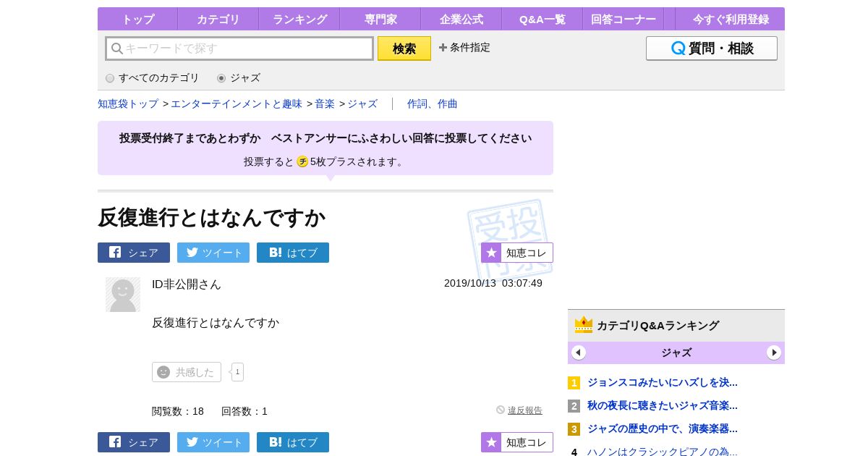868x456 pixels.
Task: Open the 専門家 tab
Action: pos(380,20)
